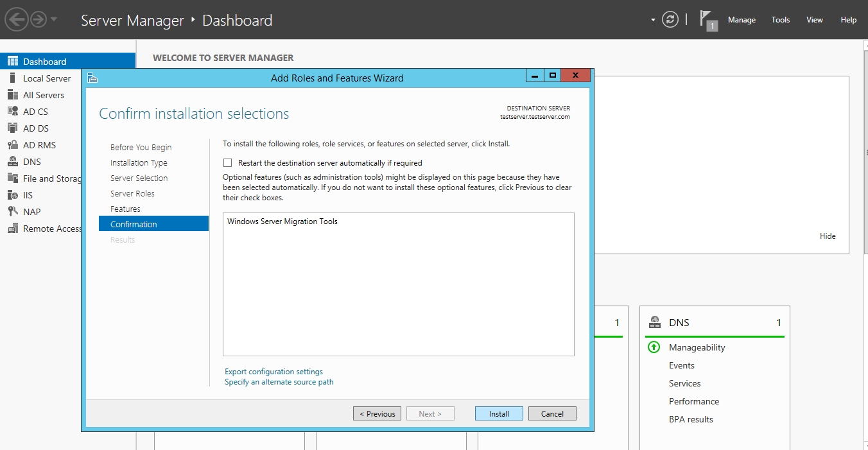Click the DNS role icon in sidebar
Viewport: 868px width, 450px height.
[13, 162]
